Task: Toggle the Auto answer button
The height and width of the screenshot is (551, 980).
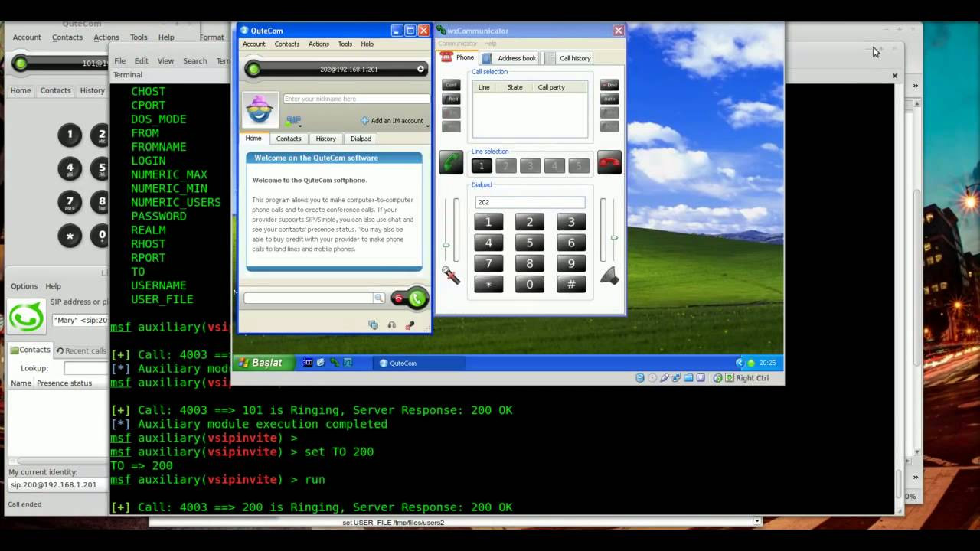Action: point(609,99)
